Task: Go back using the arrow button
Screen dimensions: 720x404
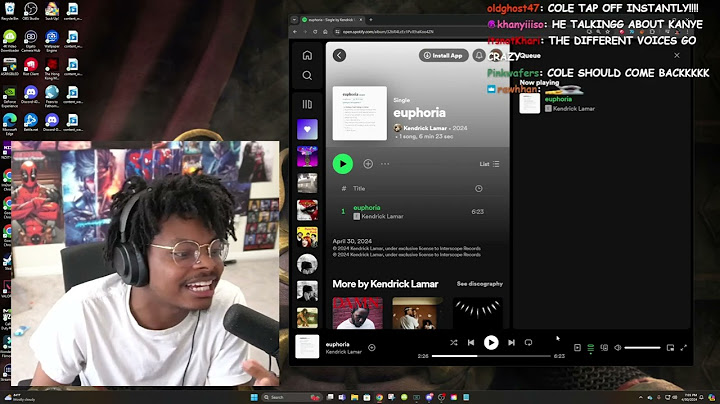Action: tap(339, 56)
